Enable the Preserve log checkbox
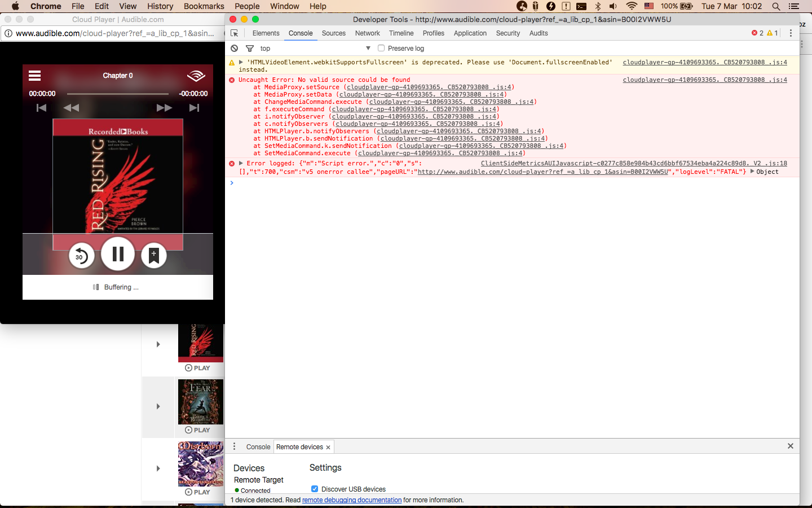812x508 pixels. [381, 49]
